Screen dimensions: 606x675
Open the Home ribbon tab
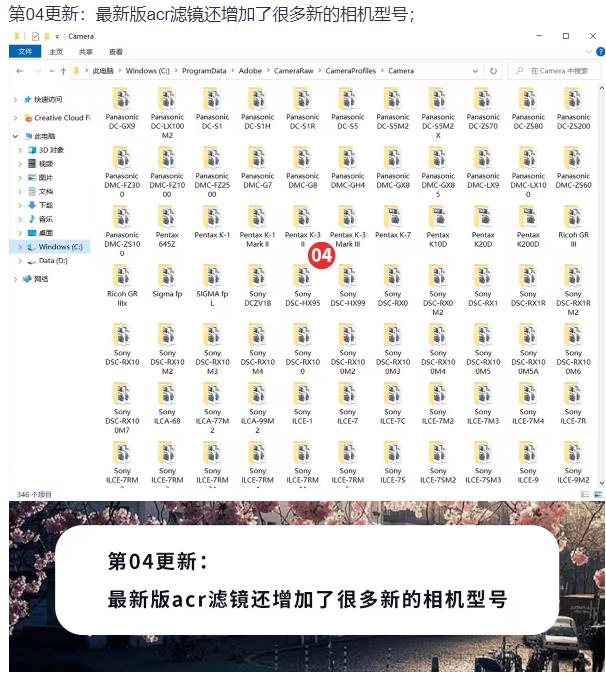[56, 52]
